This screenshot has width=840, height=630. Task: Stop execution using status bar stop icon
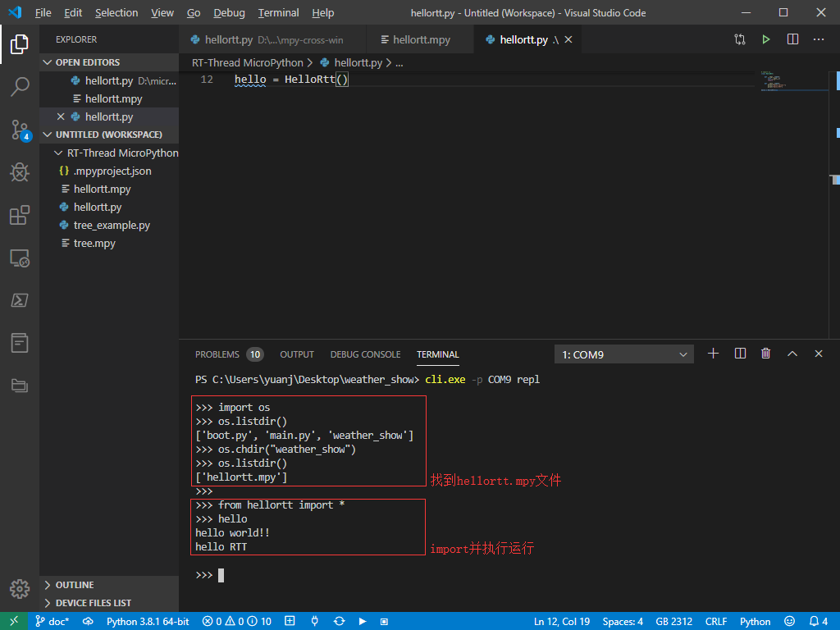[384, 621]
